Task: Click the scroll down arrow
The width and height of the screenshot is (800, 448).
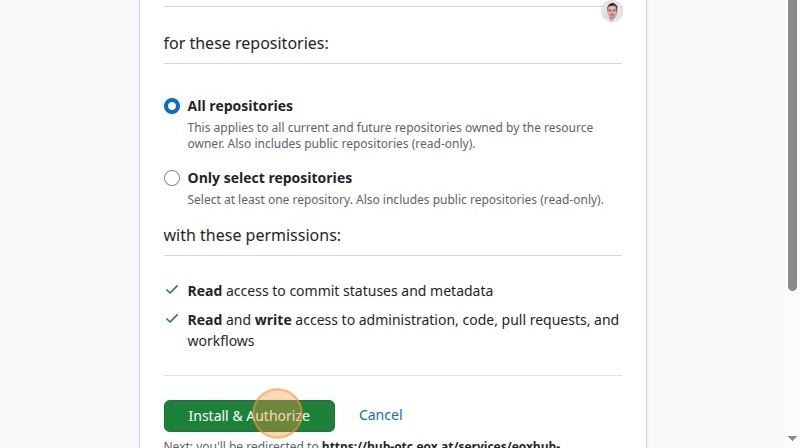Action: pos(792,438)
